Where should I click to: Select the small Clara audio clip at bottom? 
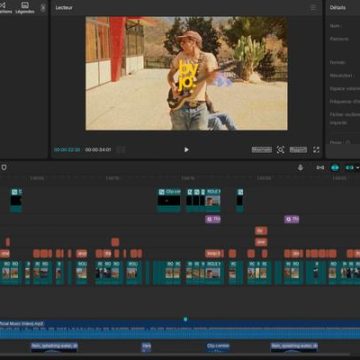coord(146,347)
